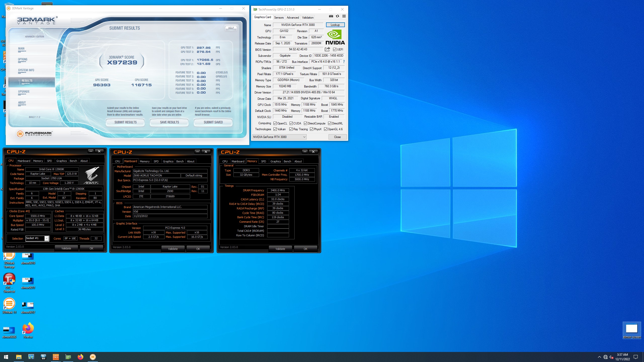Click the HELP button in 3DMark Vantage
The image size is (644, 362).
pyautogui.click(x=231, y=28)
